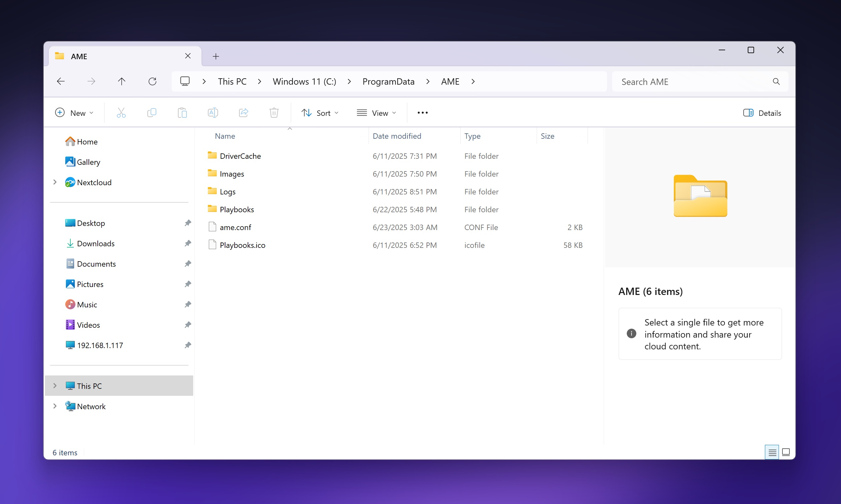Viewport: 841px width, 504px height.
Task: Switch to the details list view icon
Action: [772, 452]
